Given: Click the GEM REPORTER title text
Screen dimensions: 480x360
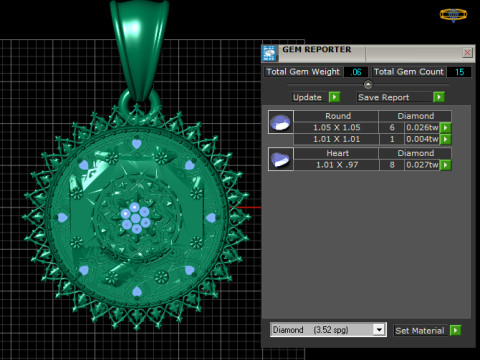Looking at the screenshot, I should point(317,49).
